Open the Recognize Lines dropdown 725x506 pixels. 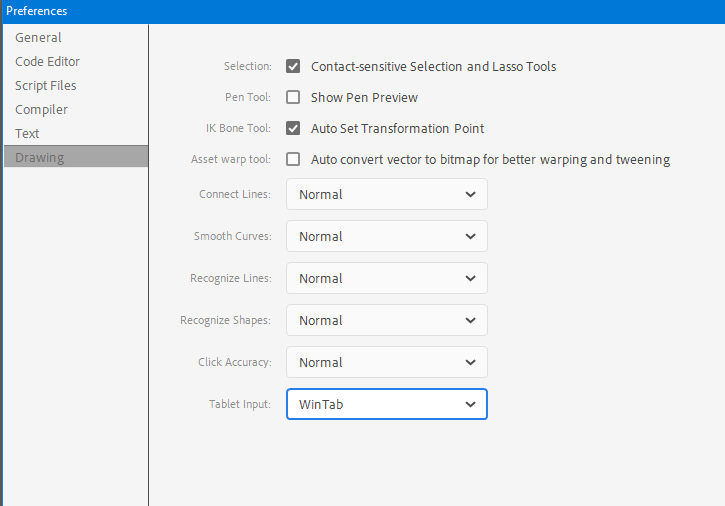(x=386, y=279)
